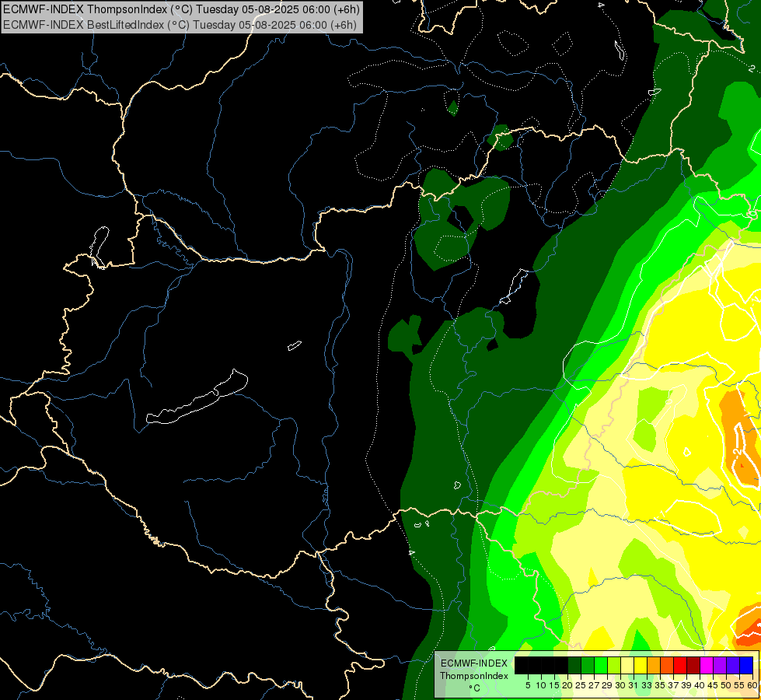This screenshot has height=700, width=761.
Task: Click the legend tick value 39
Action: pyautogui.click(x=686, y=685)
